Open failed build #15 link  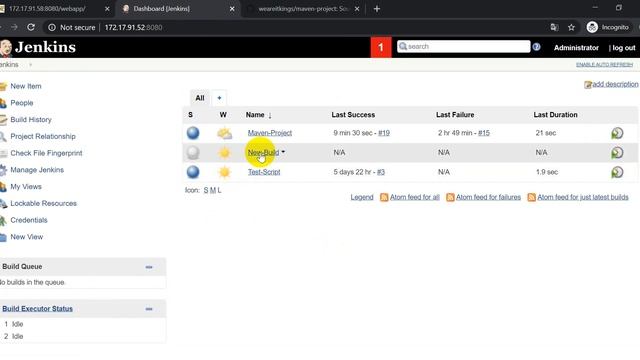tap(484, 133)
